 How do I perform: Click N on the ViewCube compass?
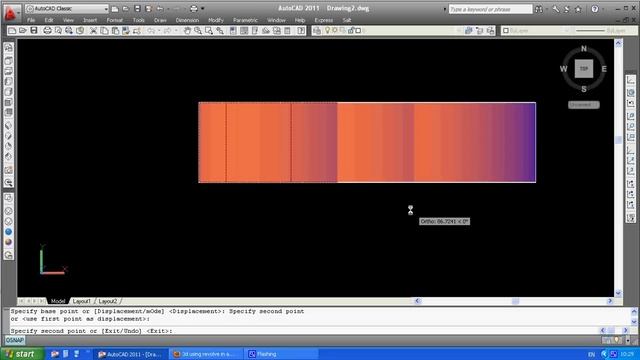click(584, 49)
